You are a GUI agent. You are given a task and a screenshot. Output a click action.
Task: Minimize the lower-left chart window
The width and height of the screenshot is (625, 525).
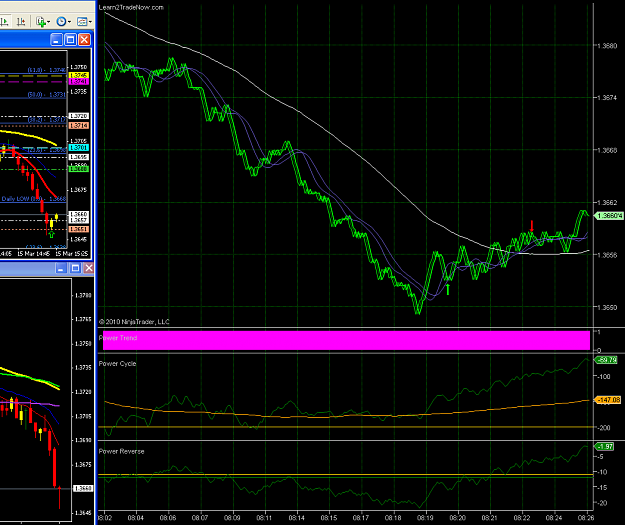(61, 268)
